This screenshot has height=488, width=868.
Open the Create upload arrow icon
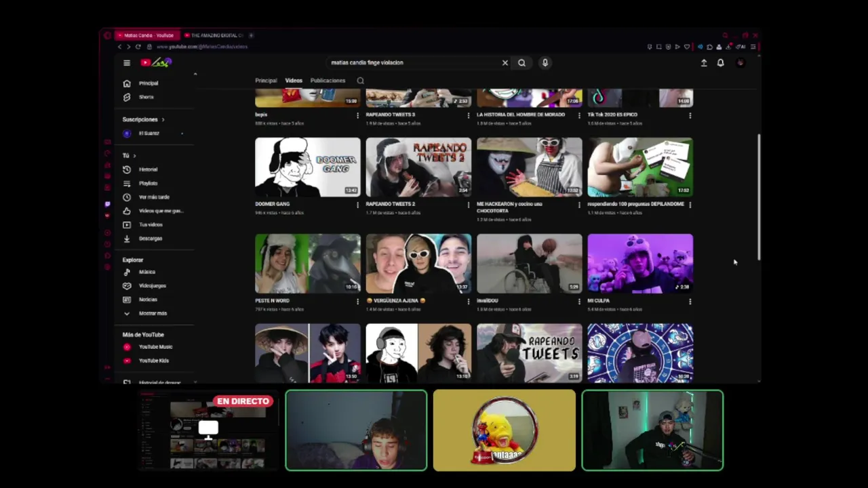tap(704, 62)
